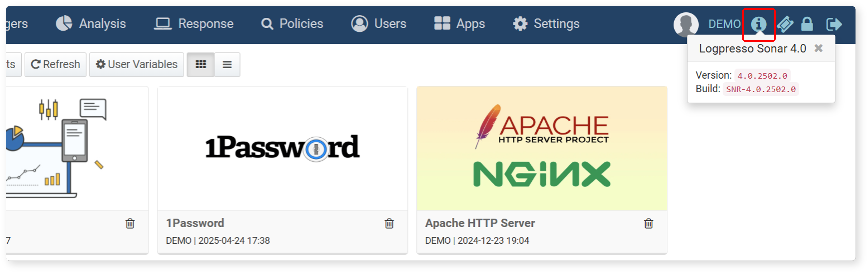Viewport: 868px width, 273px height.
Task: Click the build value SNR-4.0.2502.0
Action: 761,89
